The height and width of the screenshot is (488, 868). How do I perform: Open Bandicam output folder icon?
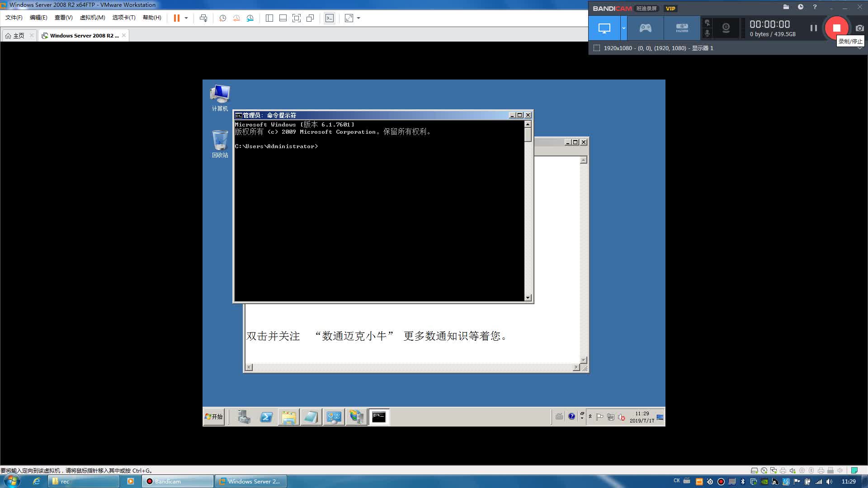coord(786,7)
